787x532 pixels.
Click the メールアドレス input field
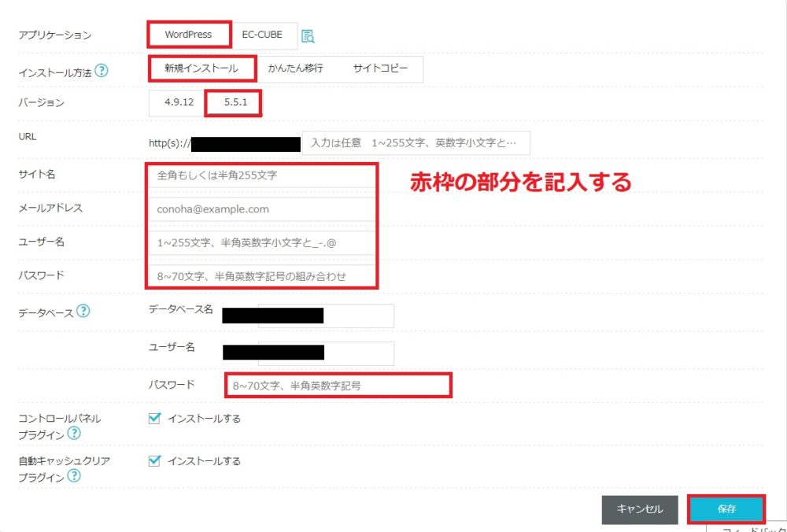point(261,209)
